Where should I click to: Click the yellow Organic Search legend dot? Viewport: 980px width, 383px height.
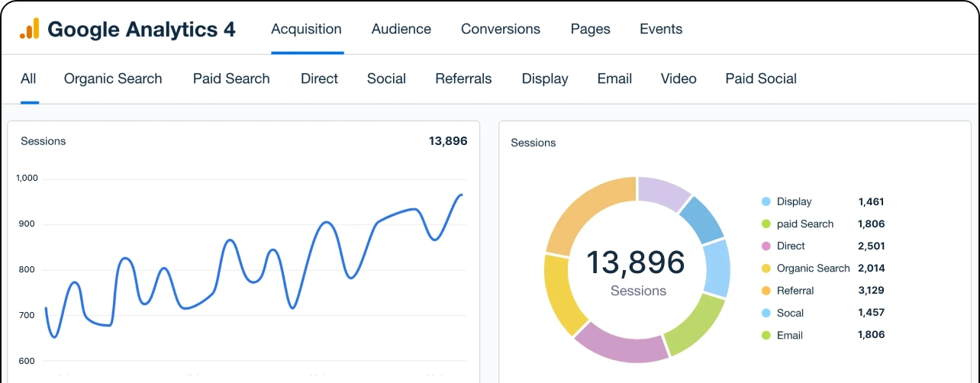coord(766,269)
